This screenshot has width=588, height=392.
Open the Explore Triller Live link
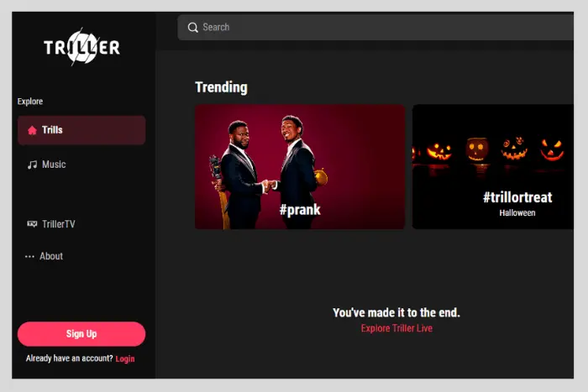(x=396, y=328)
